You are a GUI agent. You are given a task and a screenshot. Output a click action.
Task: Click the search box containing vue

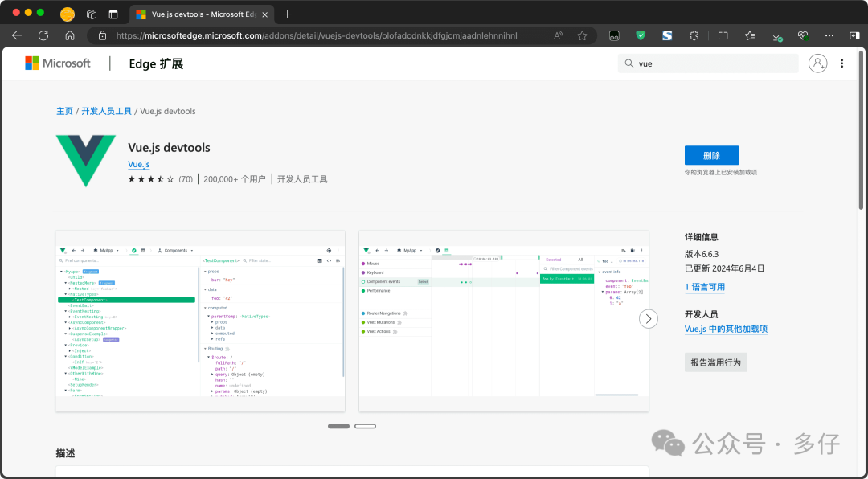(x=708, y=63)
